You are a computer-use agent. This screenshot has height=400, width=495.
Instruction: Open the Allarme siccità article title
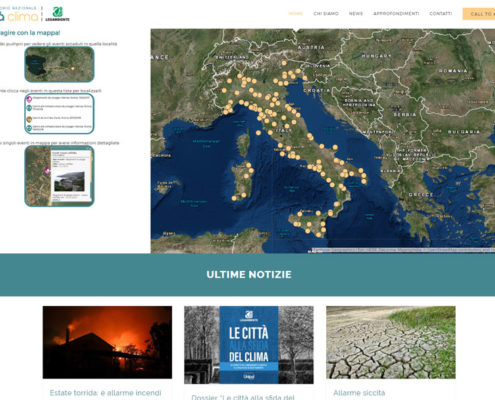pos(359,393)
